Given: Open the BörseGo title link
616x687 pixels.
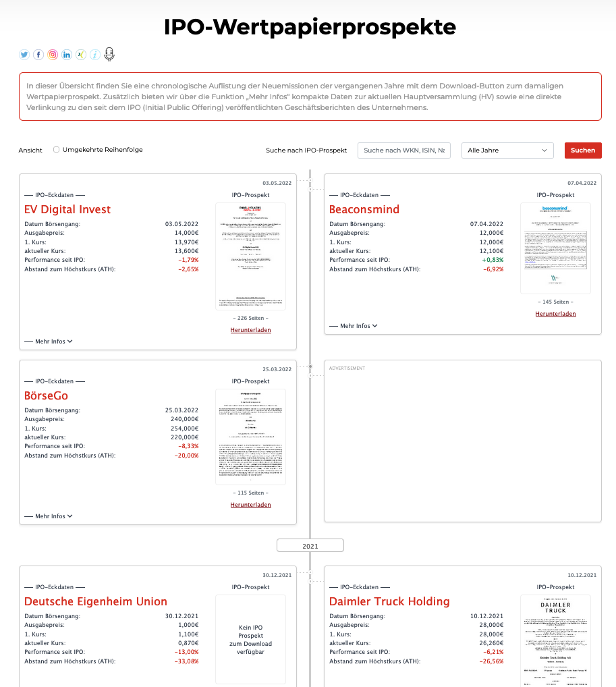Looking at the screenshot, I should coord(46,395).
